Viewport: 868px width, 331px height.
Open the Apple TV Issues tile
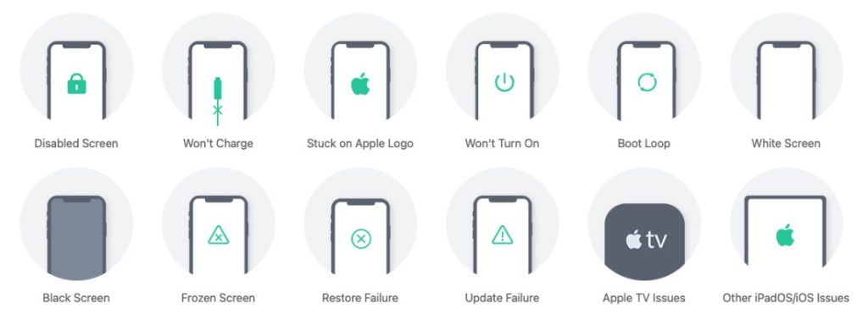(x=644, y=241)
